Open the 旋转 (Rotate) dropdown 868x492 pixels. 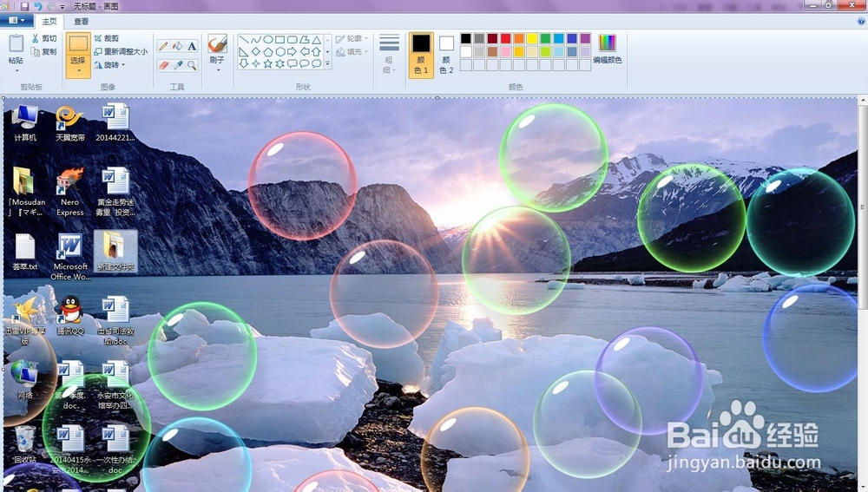click(109, 65)
